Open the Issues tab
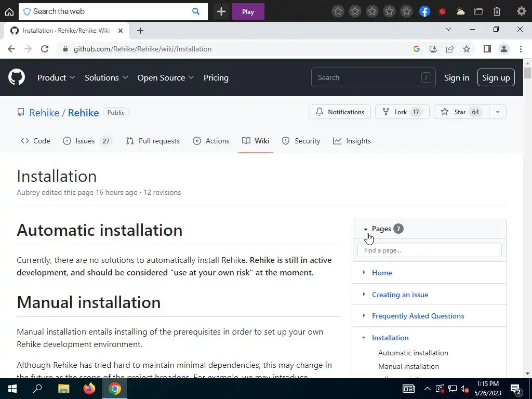Image resolution: width=532 pixels, height=399 pixels. (87, 141)
